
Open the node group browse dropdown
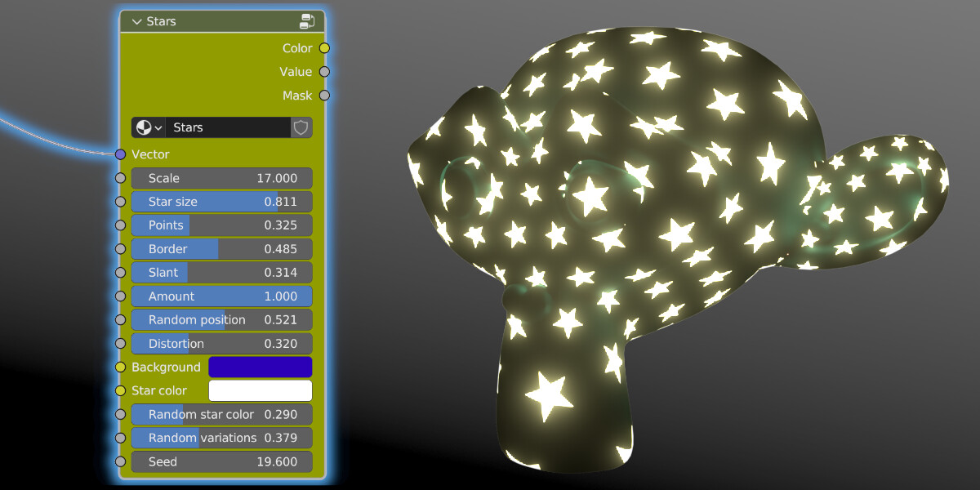(148, 127)
